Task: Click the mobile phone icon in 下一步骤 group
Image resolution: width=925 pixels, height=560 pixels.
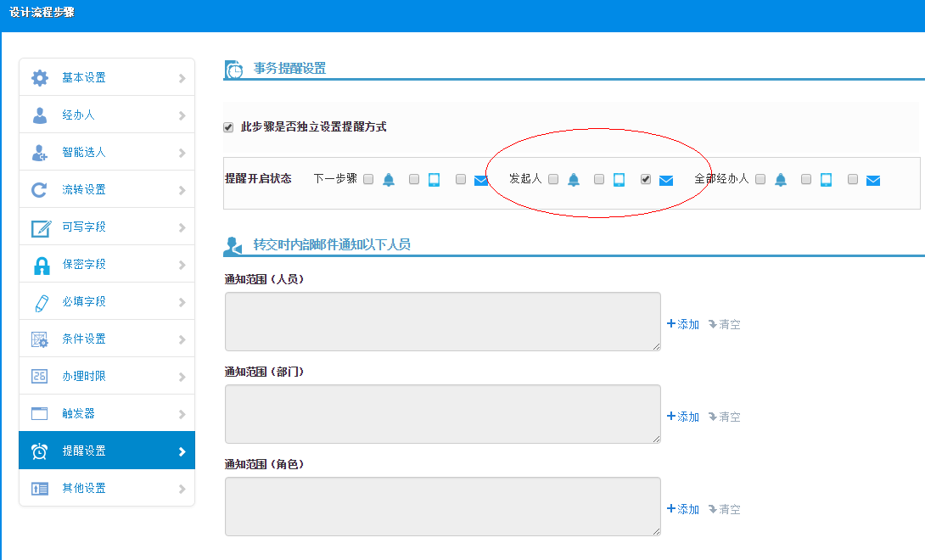Action: pyautogui.click(x=434, y=180)
